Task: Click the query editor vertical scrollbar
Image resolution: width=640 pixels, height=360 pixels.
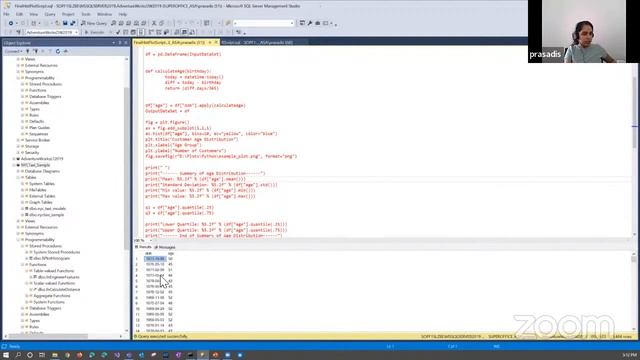Action: click(634, 114)
